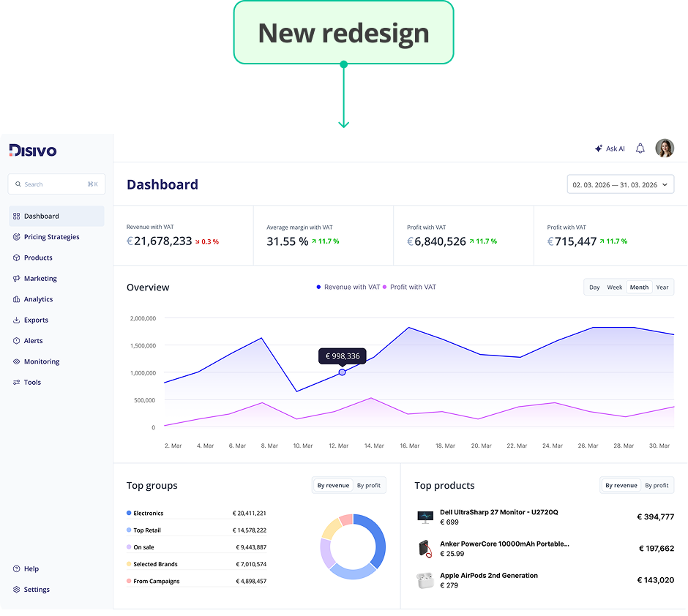
Task: Select By revenue in Top products
Action: [621, 485]
